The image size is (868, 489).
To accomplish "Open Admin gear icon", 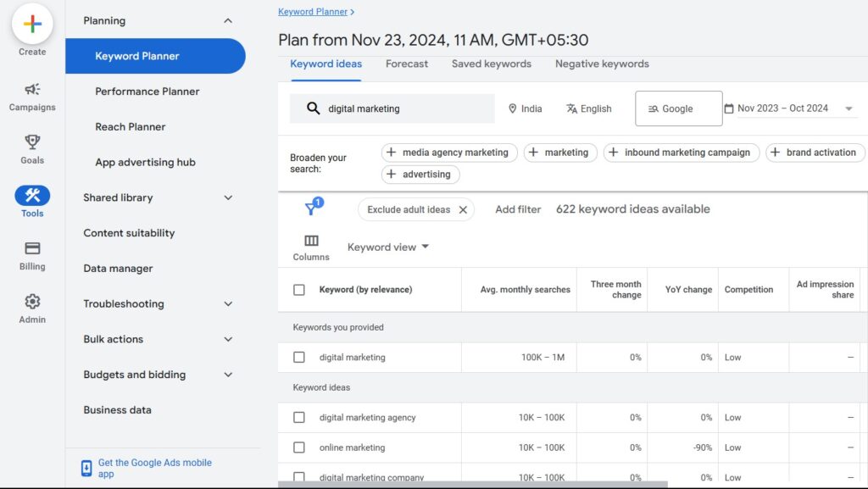I will pyautogui.click(x=32, y=302).
